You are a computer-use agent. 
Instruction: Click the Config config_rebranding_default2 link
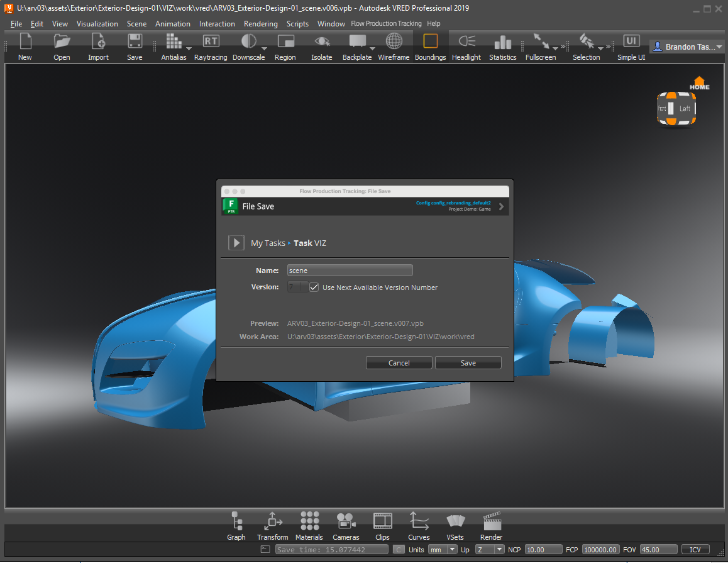click(453, 203)
